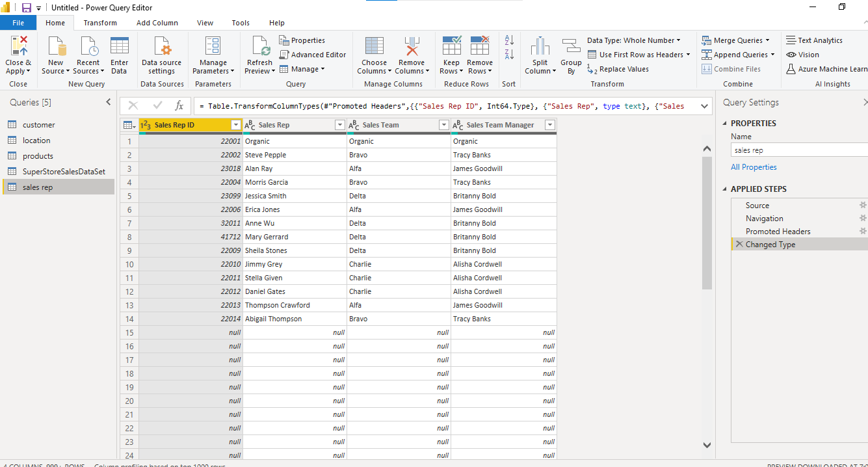The image size is (868, 467).
Task: Collapse the Queries pane
Action: click(109, 101)
